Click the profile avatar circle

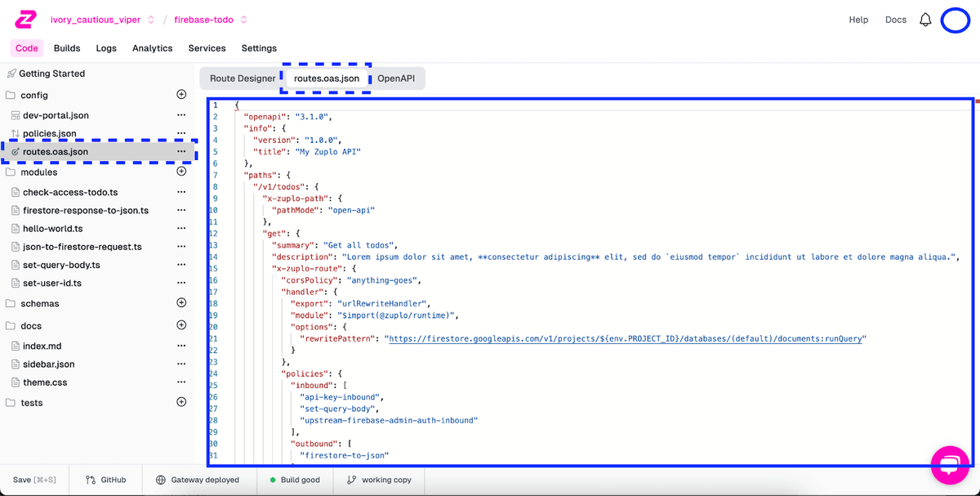(x=955, y=20)
